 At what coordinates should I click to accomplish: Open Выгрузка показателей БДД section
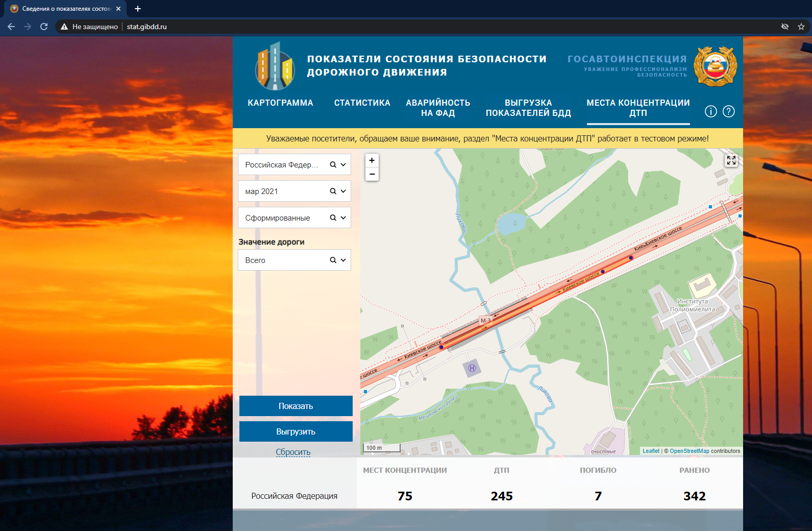[x=528, y=108]
